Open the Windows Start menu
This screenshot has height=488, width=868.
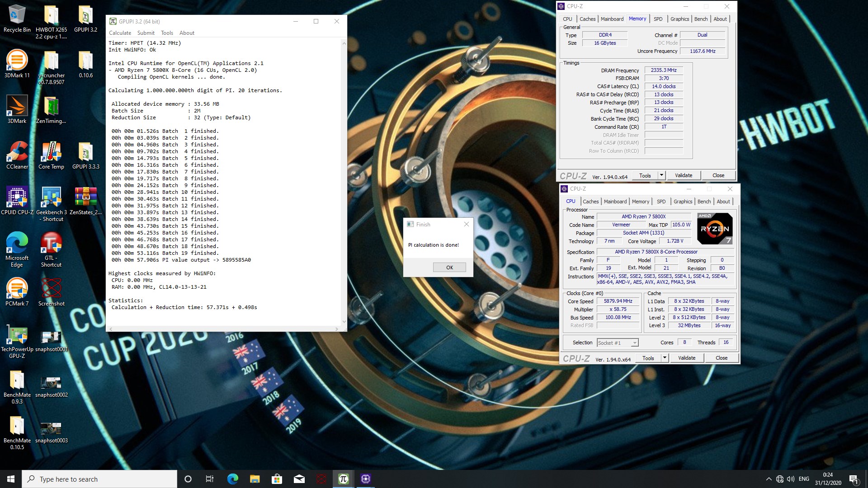pos(11,479)
